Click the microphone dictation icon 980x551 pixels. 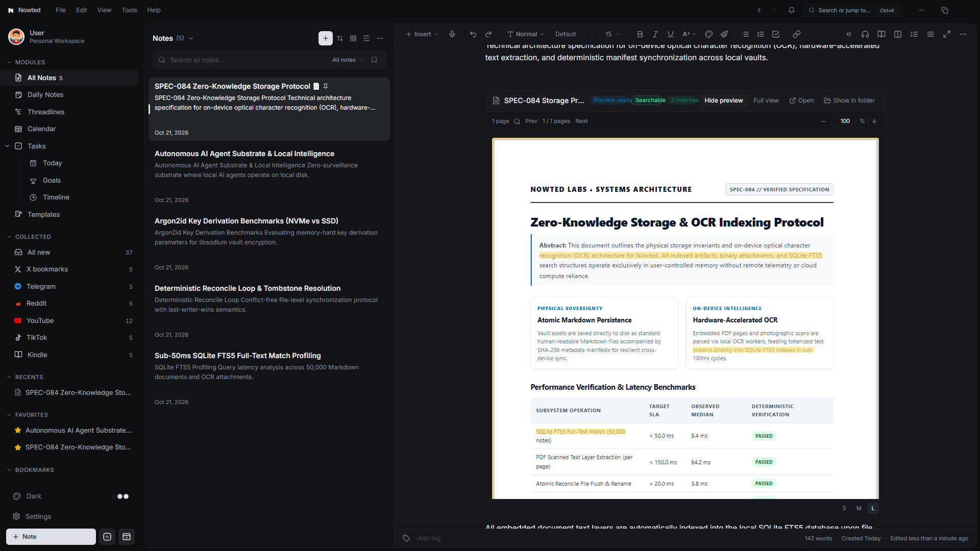pos(452,34)
